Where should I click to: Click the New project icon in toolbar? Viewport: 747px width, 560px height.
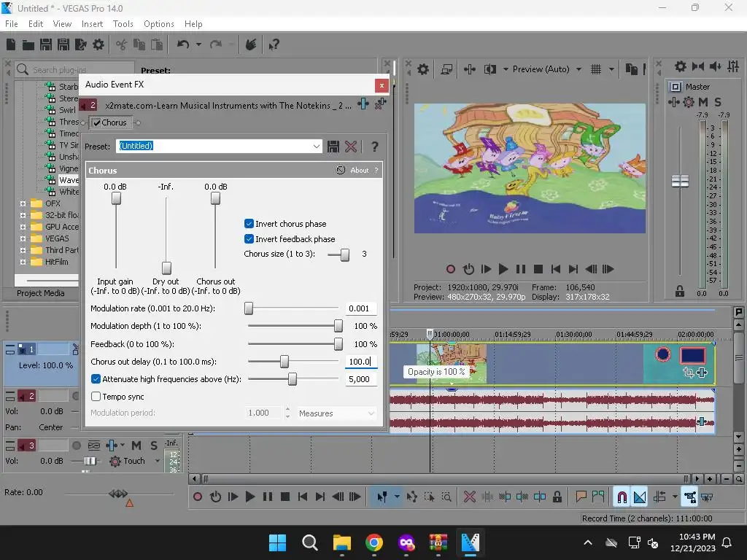11,44
